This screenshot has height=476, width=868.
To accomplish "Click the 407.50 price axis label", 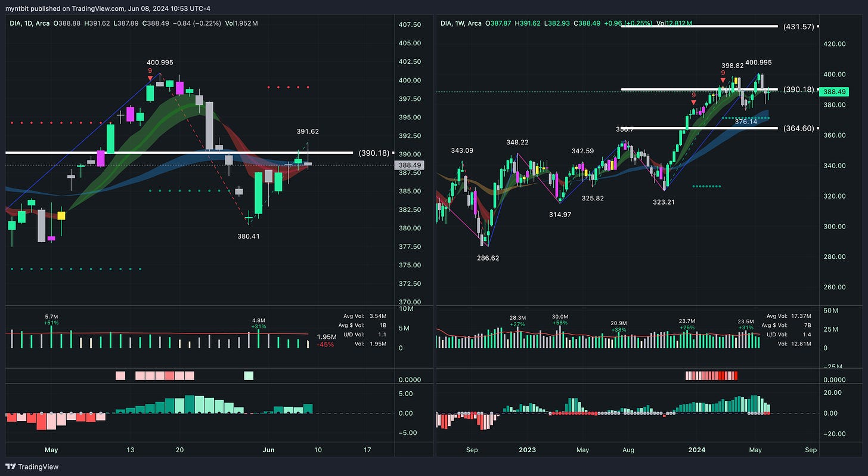I will pos(410,24).
